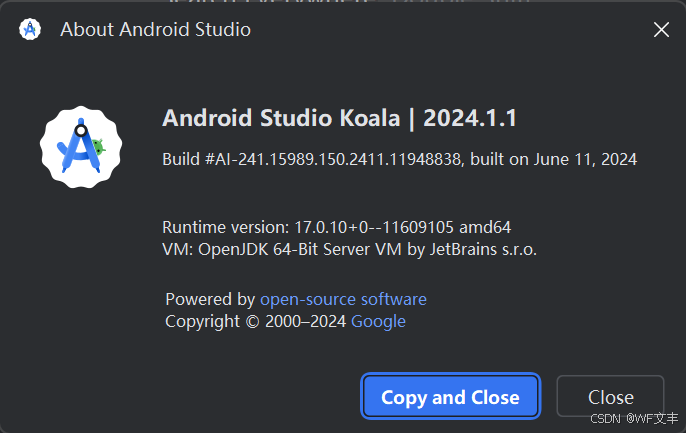This screenshot has width=686, height=433.
Task: Click the 'Powered by' text
Action: (x=210, y=299)
